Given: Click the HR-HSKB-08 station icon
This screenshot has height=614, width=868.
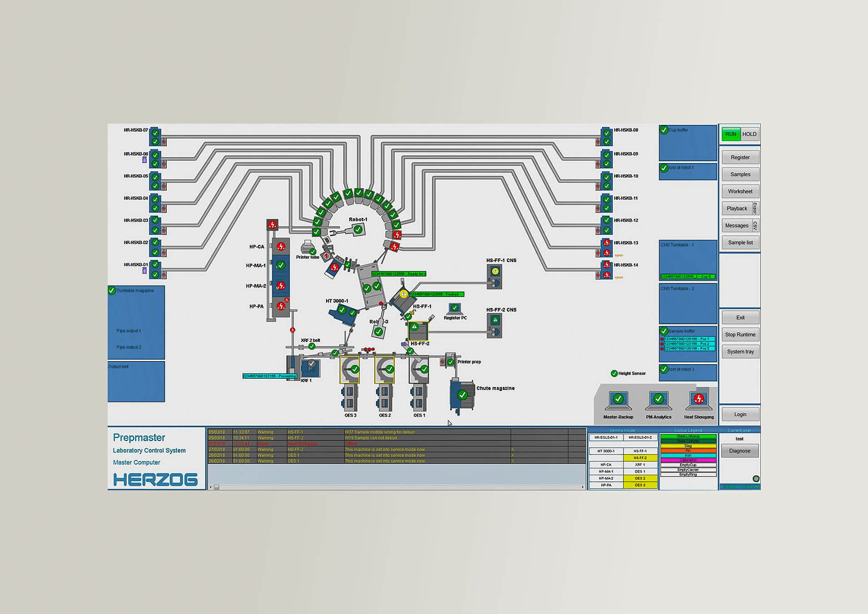Looking at the screenshot, I should (606, 137).
